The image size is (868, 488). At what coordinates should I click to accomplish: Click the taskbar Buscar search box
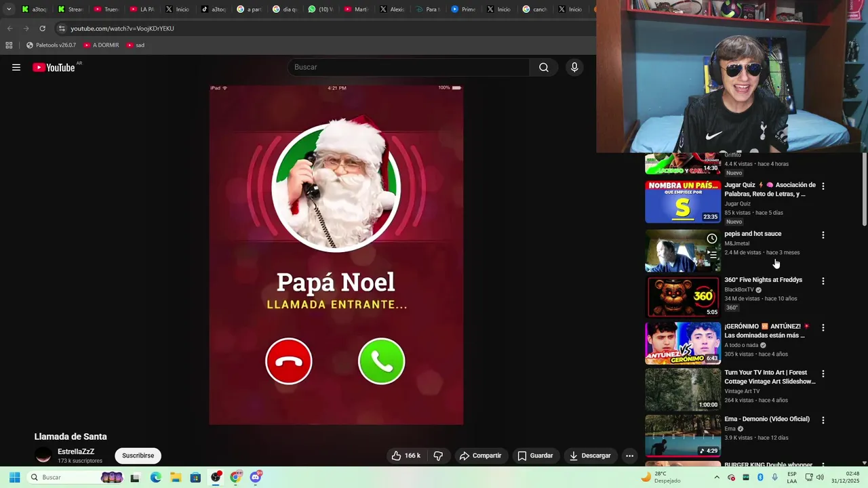click(75, 477)
